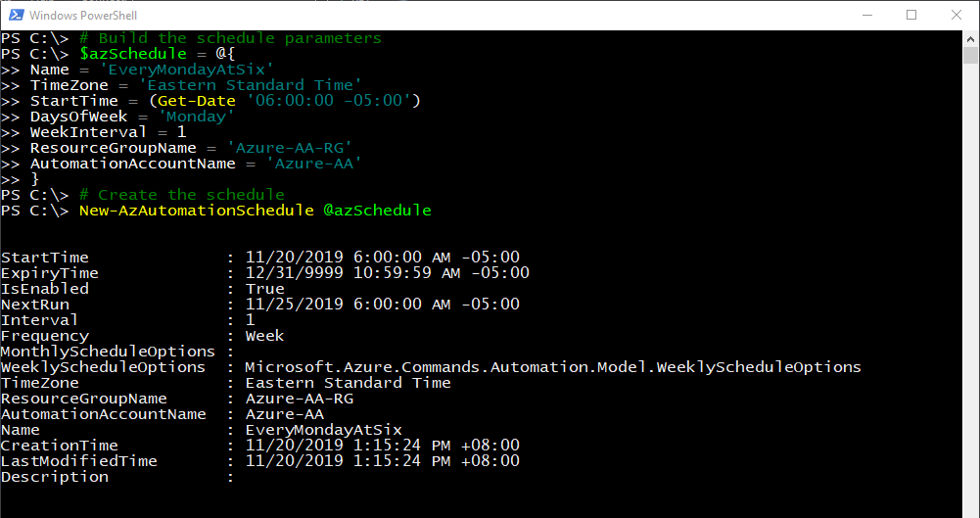
Task: Click the scrollbar up arrow
Action: (971, 39)
